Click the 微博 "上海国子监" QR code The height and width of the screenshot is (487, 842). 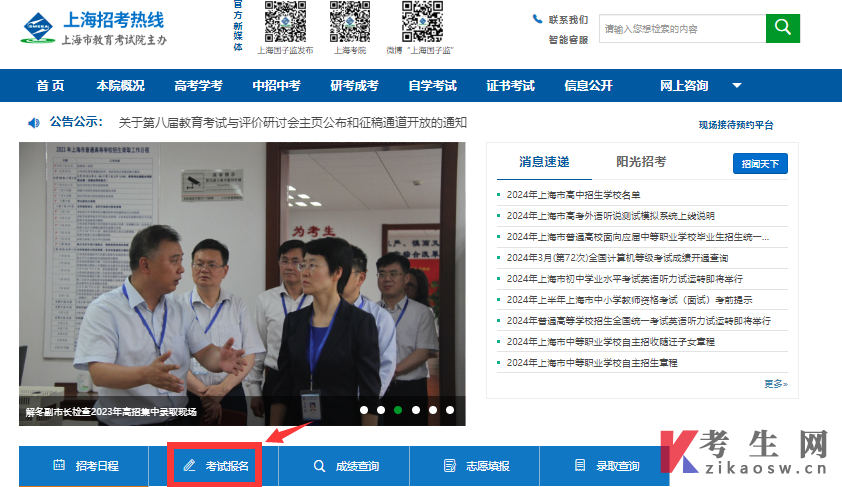click(x=422, y=21)
